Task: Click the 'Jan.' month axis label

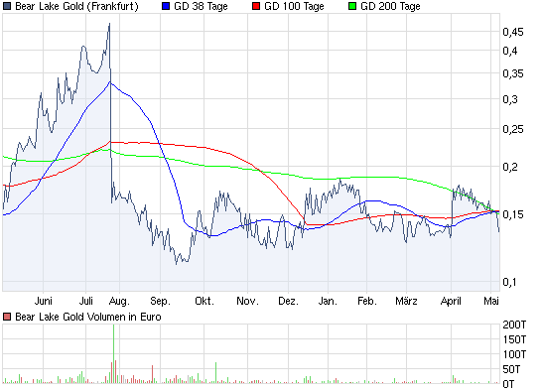Action: pyautogui.click(x=328, y=301)
